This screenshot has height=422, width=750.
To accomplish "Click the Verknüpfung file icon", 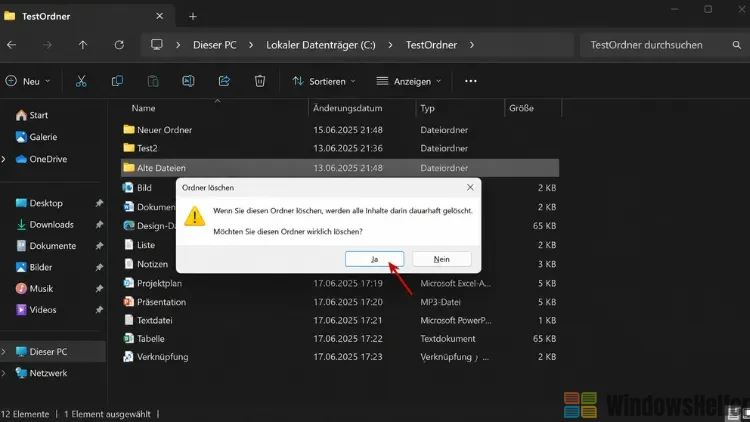I will (x=128, y=356).
